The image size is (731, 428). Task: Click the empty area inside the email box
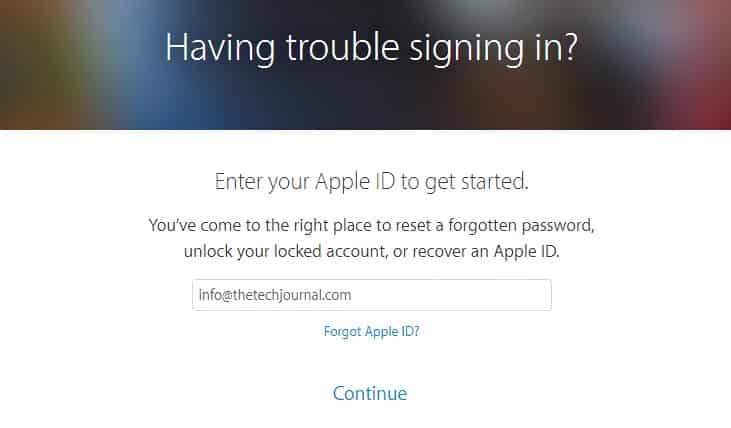460,295
